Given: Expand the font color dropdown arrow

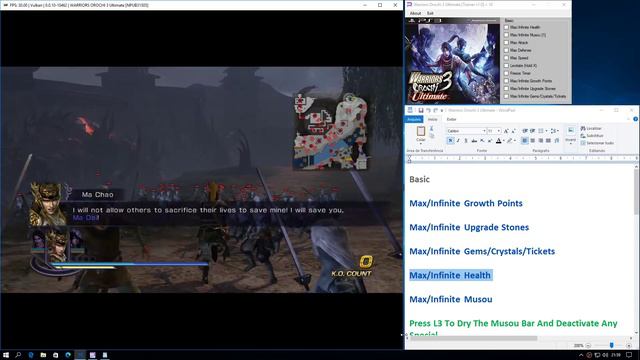Looking at the screenshot, I should (503, 140).
